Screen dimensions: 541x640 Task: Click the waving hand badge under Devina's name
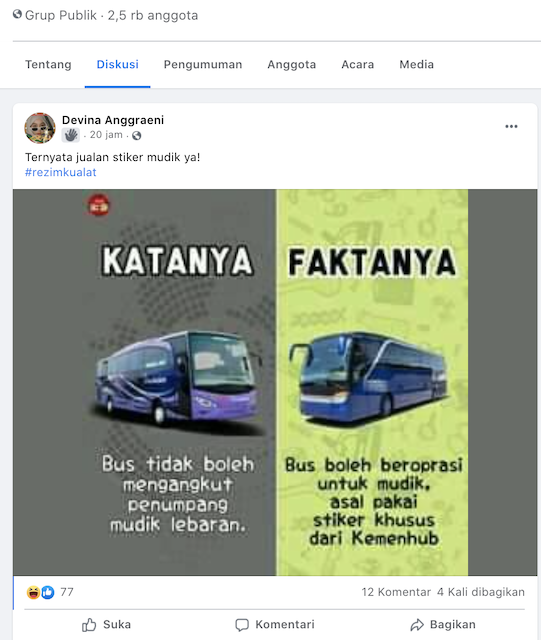(x=71, y=135)
